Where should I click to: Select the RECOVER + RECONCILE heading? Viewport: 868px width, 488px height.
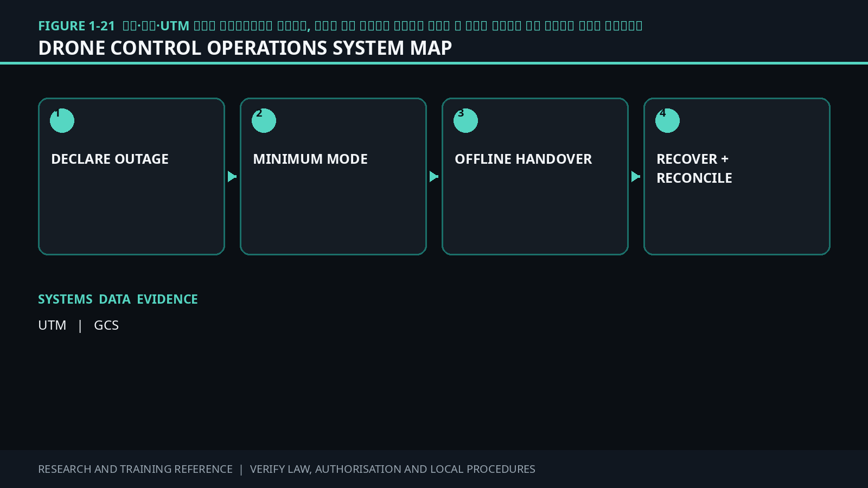point(694,168)
